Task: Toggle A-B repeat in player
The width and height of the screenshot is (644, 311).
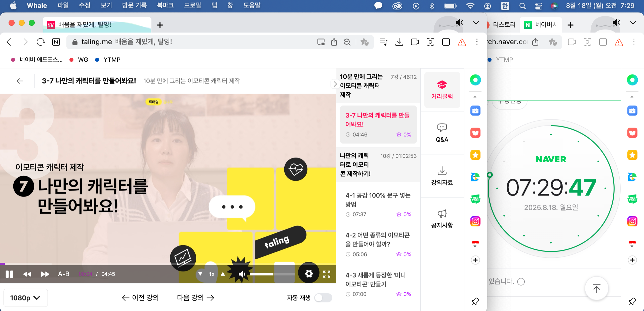Action: [64, 274]
